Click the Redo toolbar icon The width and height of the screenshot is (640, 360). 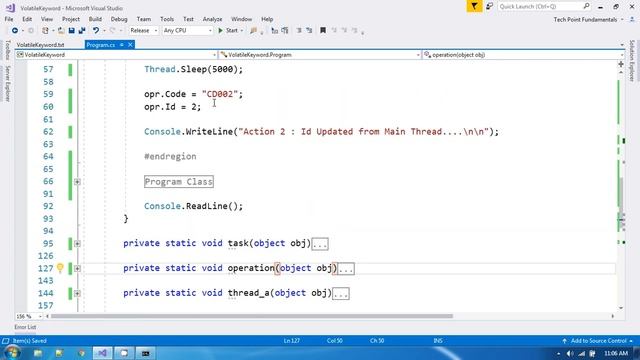112,31
